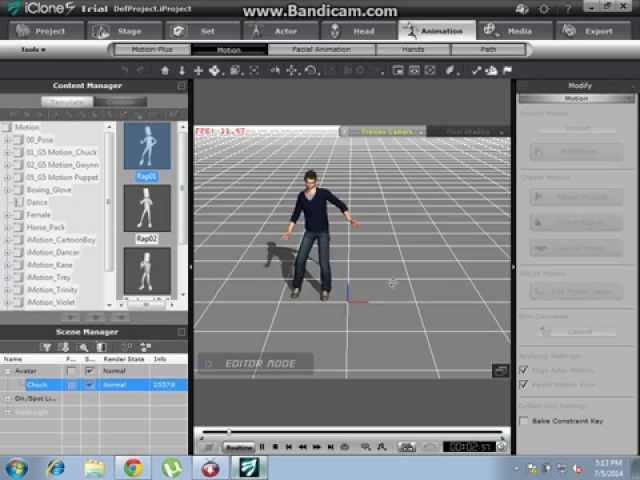Viewport: 640px width, 480px height.
Task: Click the Windows Start orb
Action: (16, 468)
